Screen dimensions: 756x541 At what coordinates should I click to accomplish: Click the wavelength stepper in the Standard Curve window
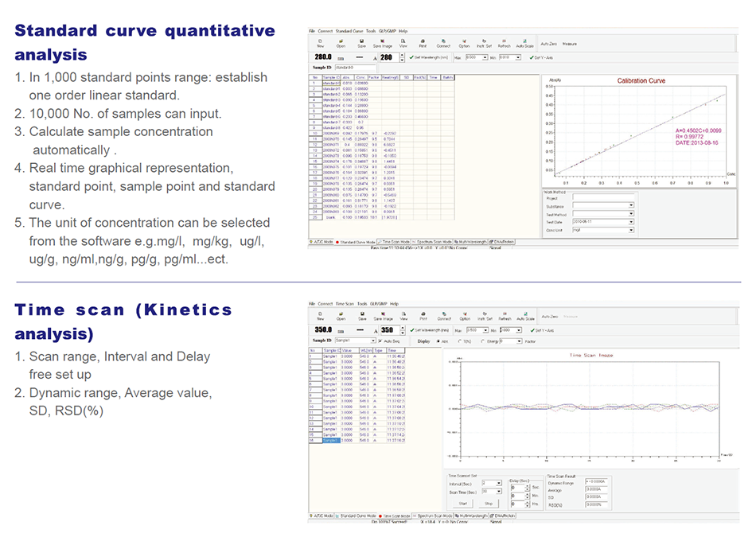[403, 57]
